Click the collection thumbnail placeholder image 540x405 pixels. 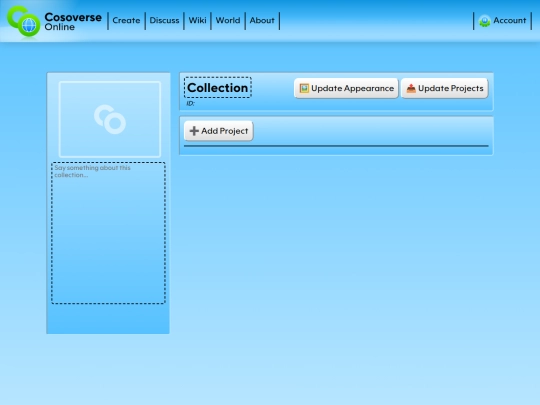click(110, 120)
